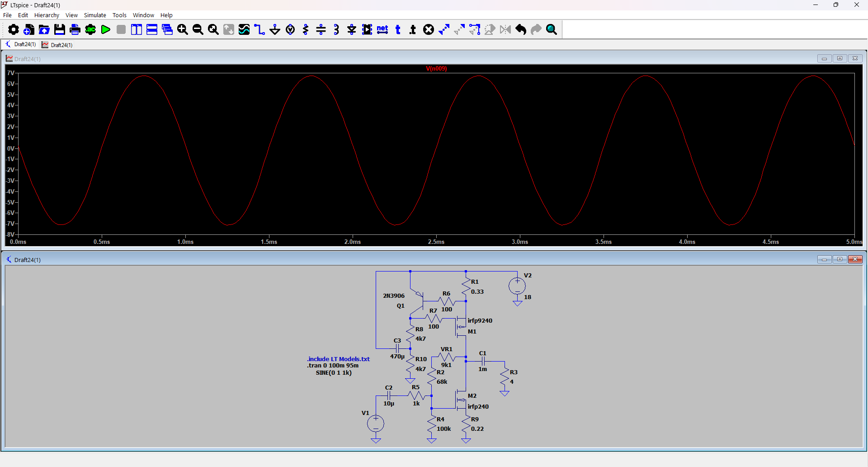Image resolution: width=868 pixels, height=467 pixels.
Task: Minimize the schematic pane window
Action: click(x=824, y=259)
